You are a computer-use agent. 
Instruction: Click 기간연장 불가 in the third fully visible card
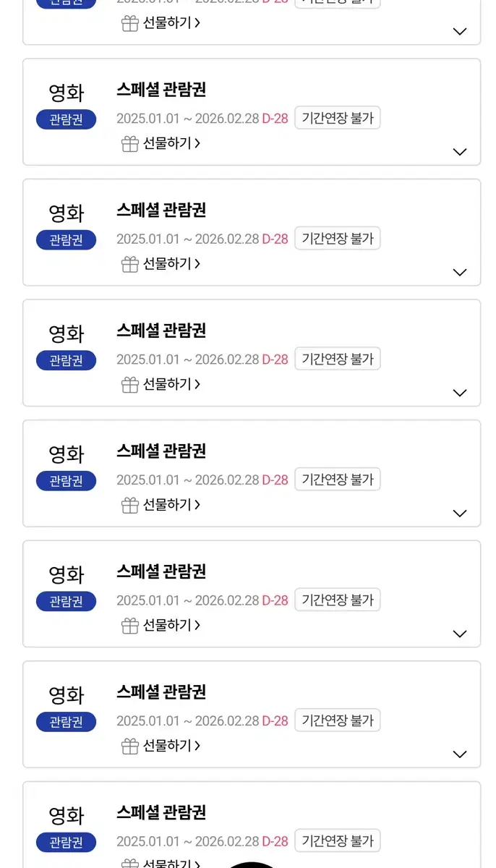click(x=337, y=359)
